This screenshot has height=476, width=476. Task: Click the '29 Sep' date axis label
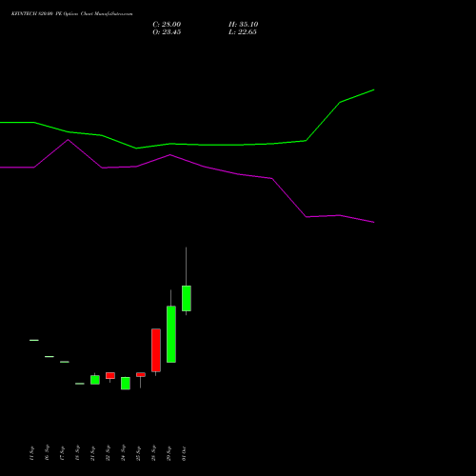(x=169, y=453)
